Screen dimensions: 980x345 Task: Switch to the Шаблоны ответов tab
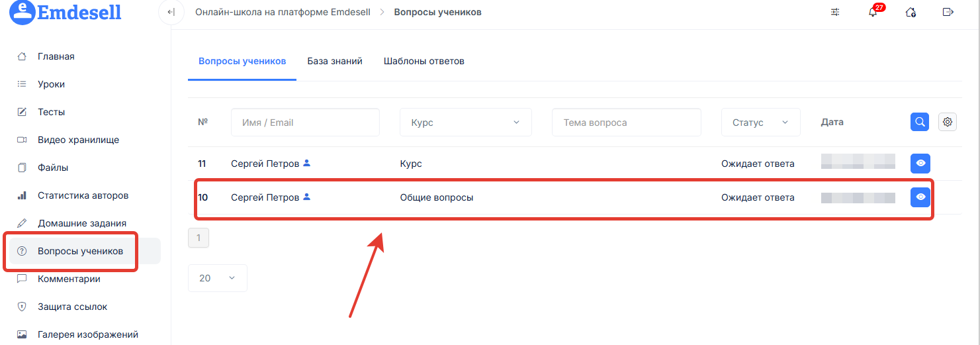click(423, 61)
